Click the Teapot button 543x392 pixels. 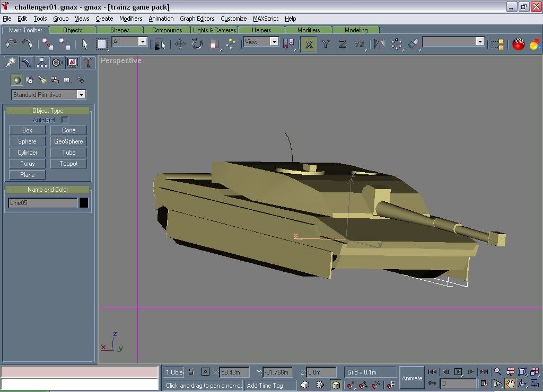[68, 164]
